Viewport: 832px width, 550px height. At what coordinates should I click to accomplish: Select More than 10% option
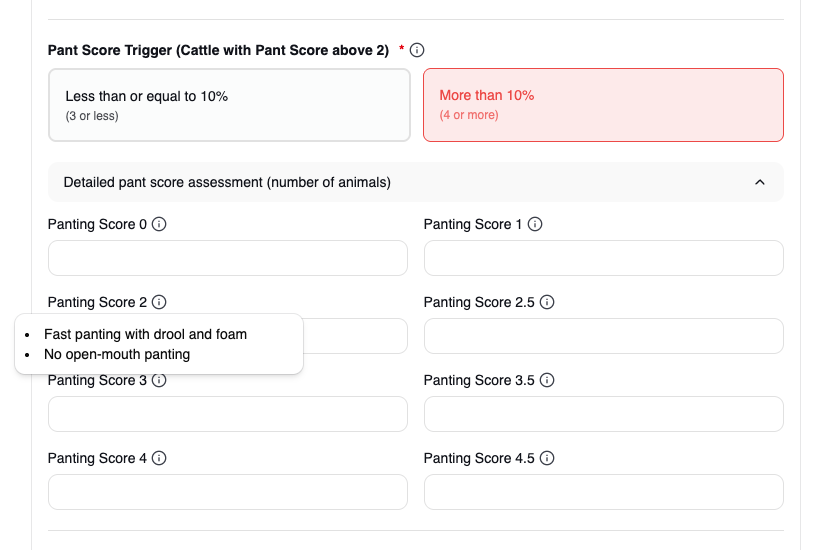click(603, 105)
